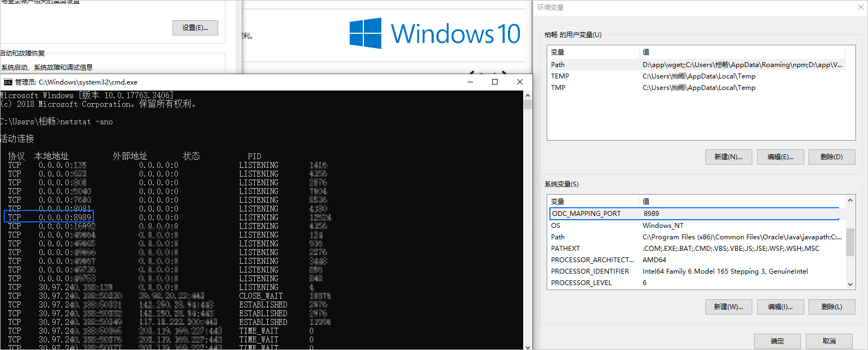Click the 8989 value cell
The width and height of the screenshot is (868, 350).
(651, 214)
